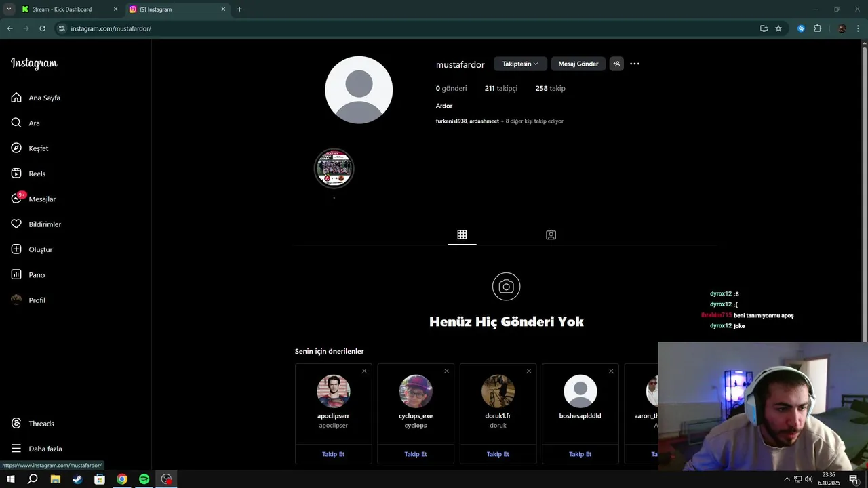Dismiss doruk1.fr suggestion card
This screenshot has height=488, width=868.
pyautogui.click(x=529, y=371)
